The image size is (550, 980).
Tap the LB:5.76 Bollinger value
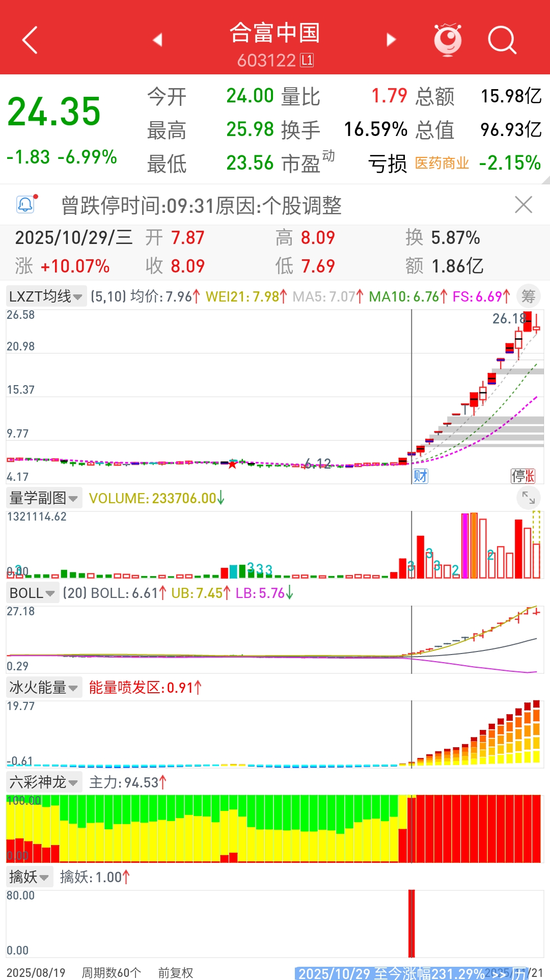tap(264, 593)
